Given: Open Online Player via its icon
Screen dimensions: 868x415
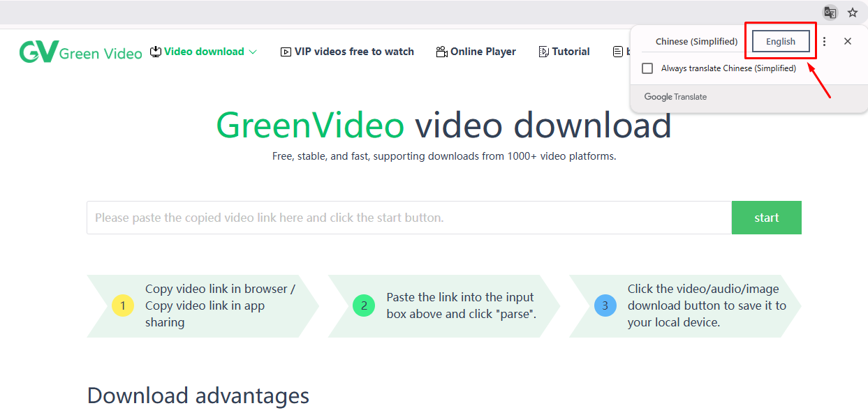Looking at the screenshot, I should tap(441, 51).
